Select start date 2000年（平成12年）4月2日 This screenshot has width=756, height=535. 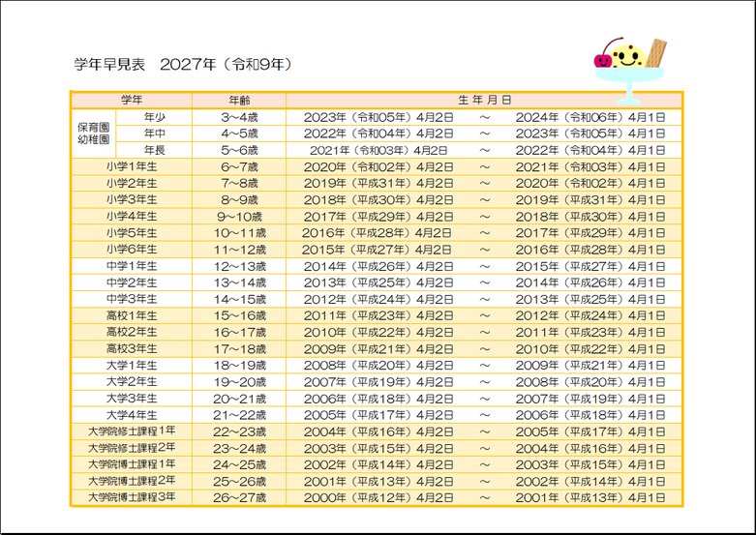[378, 497]
